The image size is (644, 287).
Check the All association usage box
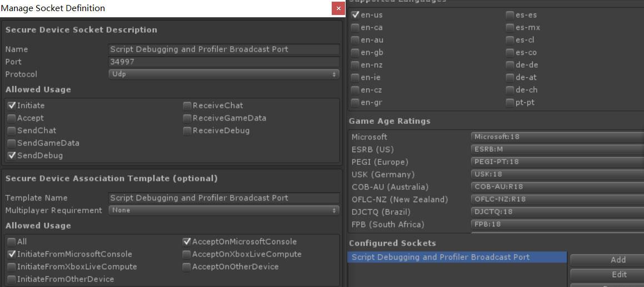(12, 242)
